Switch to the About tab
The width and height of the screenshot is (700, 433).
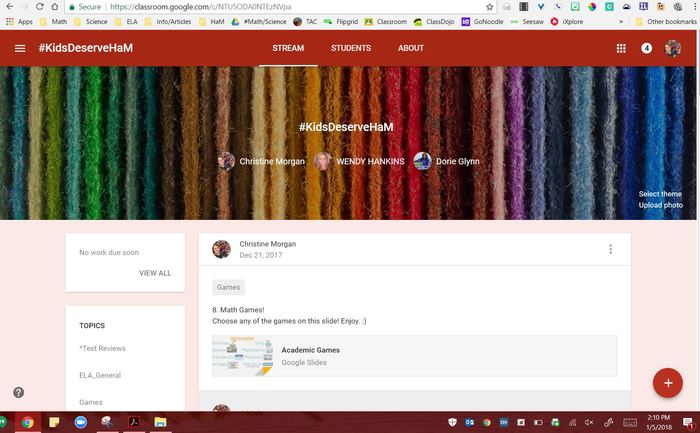coord(411,48)
